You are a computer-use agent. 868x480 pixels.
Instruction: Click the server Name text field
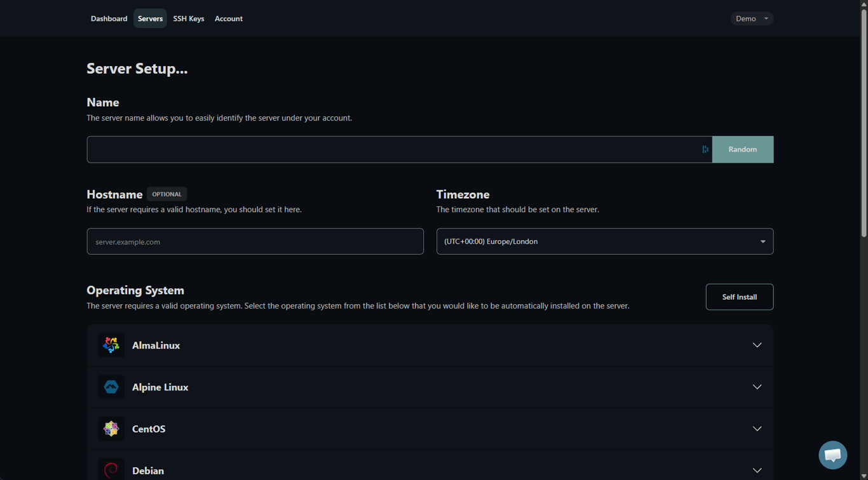tap(394, 150)
